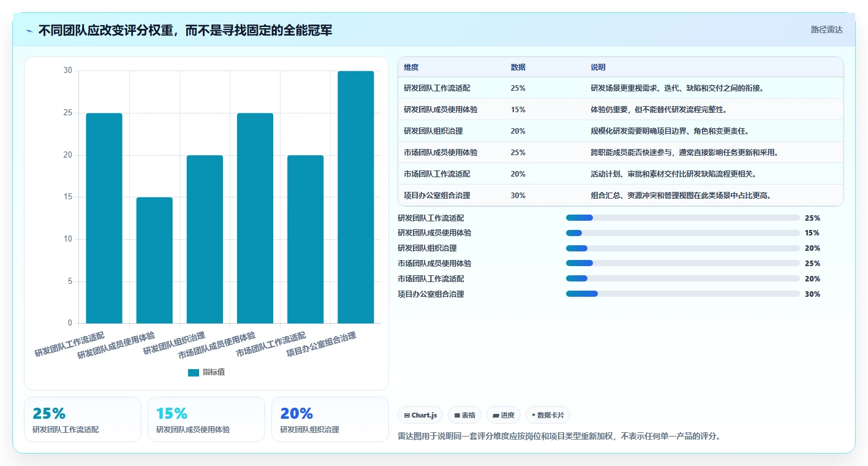
Task: Select the page title about 评分权重
Action: tap(185, 30)
